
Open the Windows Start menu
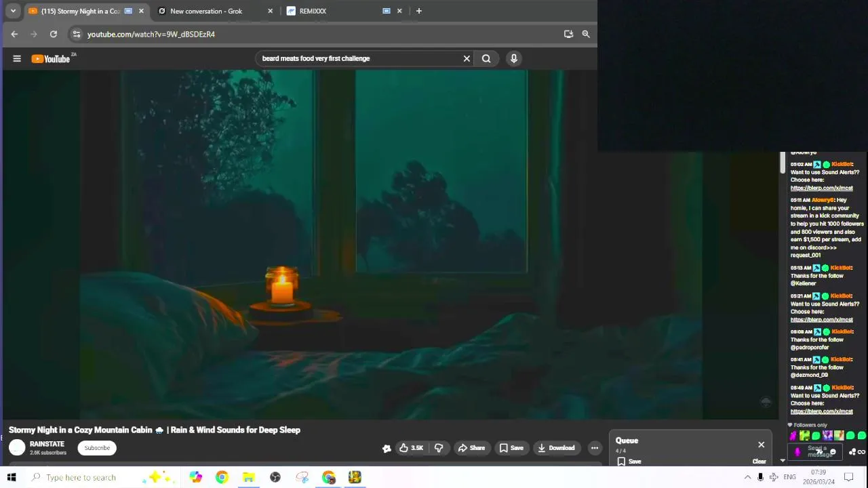click(12, 477)
